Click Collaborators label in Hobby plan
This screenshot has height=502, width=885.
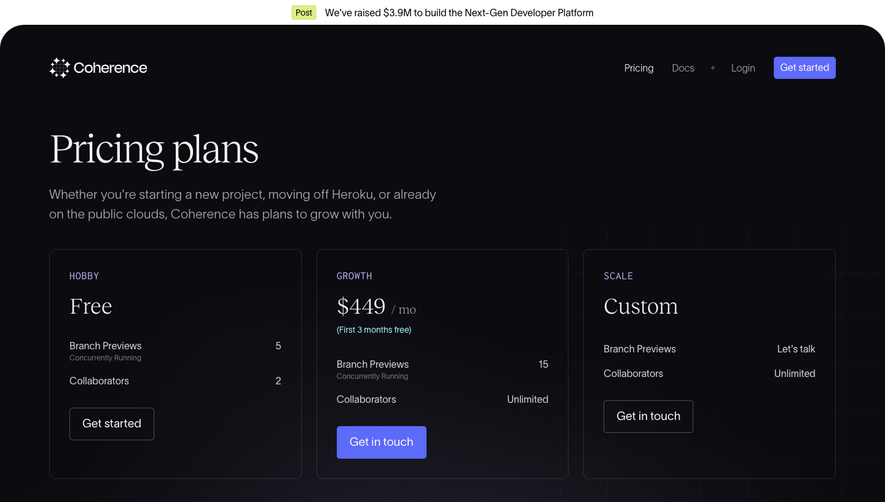coord(99,381)
